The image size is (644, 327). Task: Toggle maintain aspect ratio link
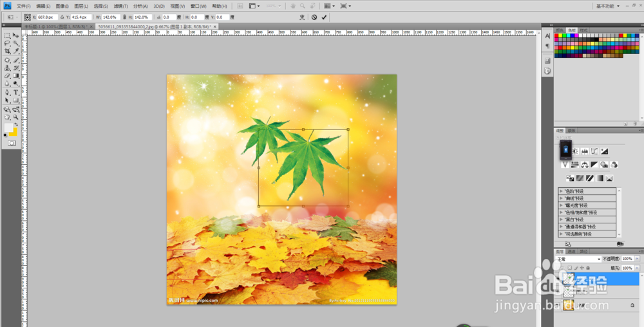pyautogui.click(x=124, y=17)
